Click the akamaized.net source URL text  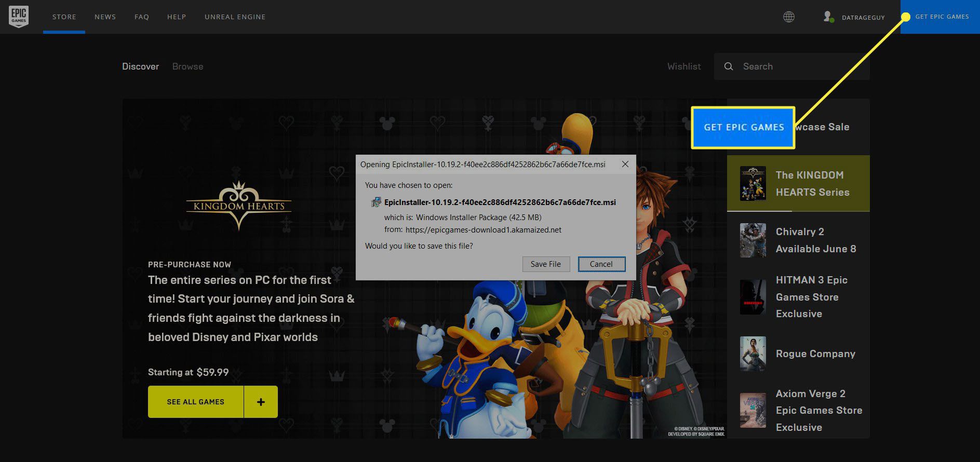click(484, 230)
